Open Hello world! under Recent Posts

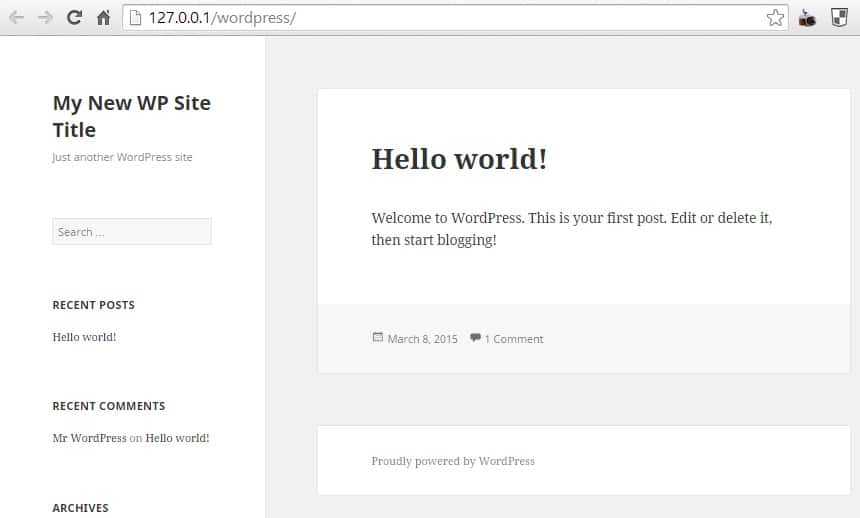tap(84, 337)
